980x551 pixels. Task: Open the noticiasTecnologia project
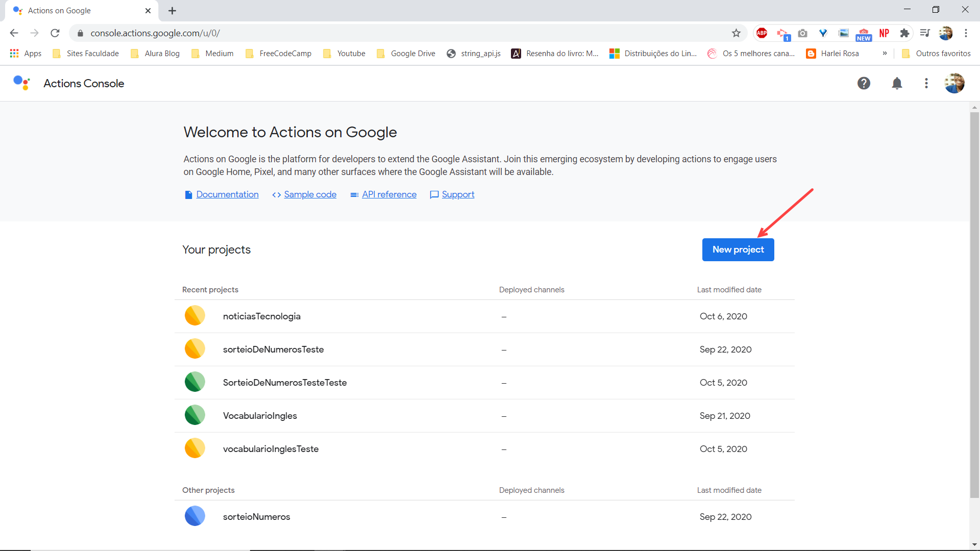484,316
